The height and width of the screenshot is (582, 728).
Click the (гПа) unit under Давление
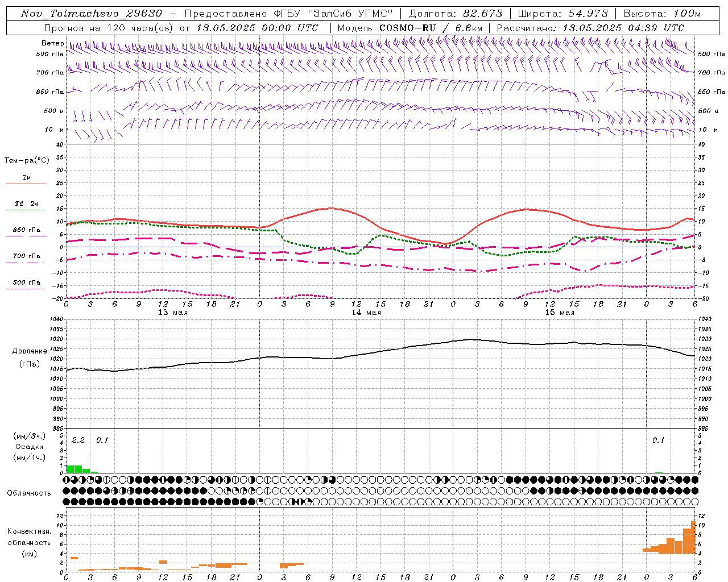click(x=30, y=364)
